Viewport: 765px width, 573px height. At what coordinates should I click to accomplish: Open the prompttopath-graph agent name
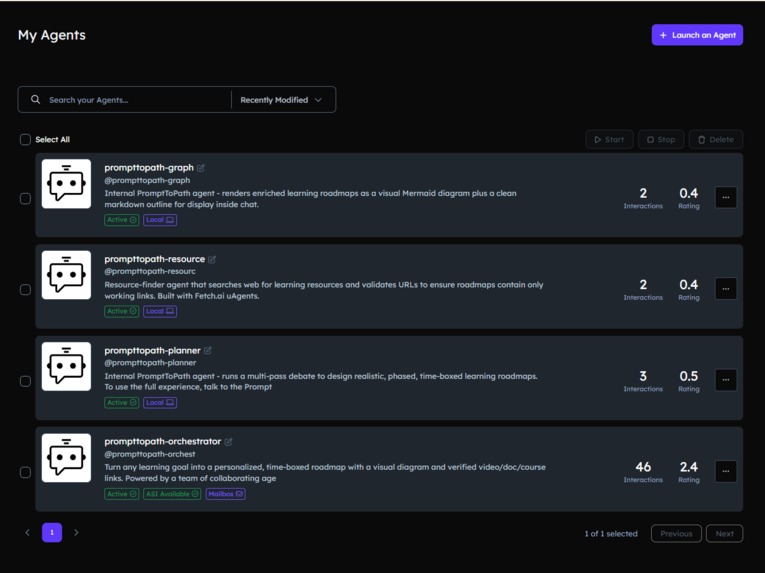(149, 168)
